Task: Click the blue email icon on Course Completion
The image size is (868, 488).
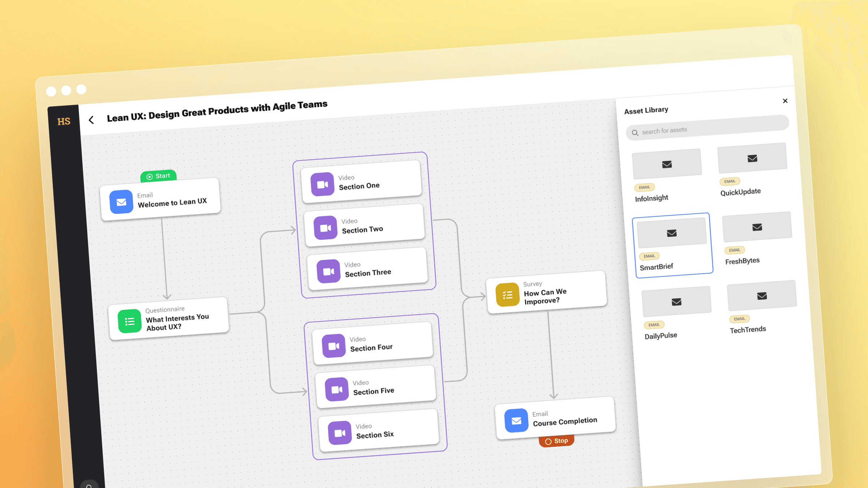Action: tap(516, 420)
